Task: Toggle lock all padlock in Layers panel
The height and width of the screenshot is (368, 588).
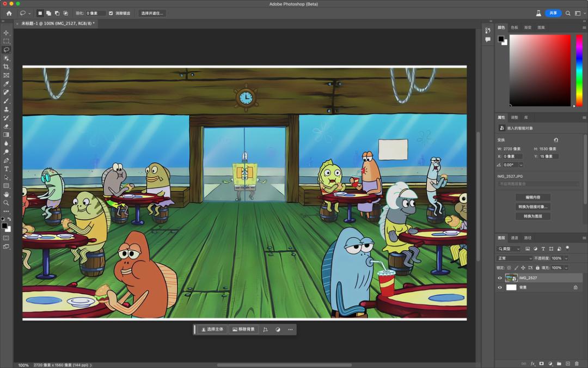Action: (x=537, y=268)
